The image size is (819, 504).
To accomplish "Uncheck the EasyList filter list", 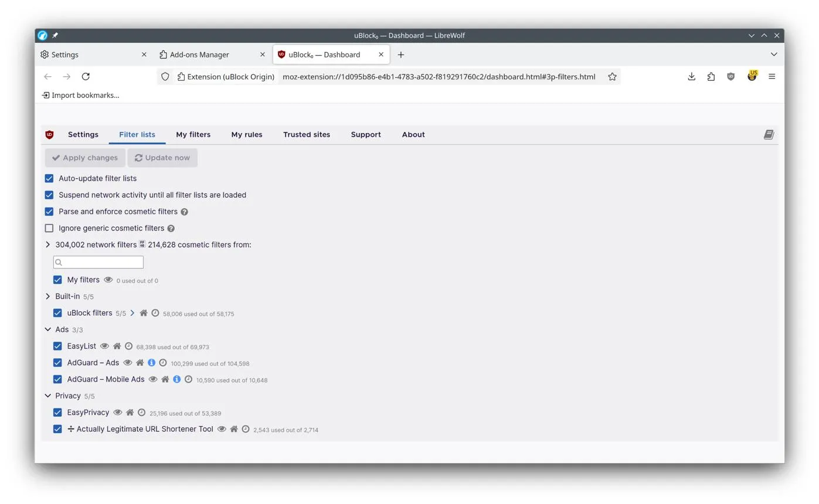I will coord(57,346).
